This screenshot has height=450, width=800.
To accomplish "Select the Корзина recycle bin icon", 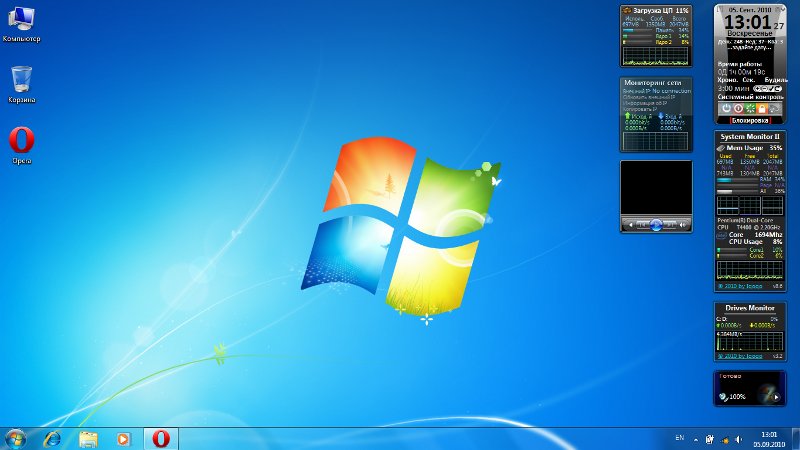I will point(21,85).
